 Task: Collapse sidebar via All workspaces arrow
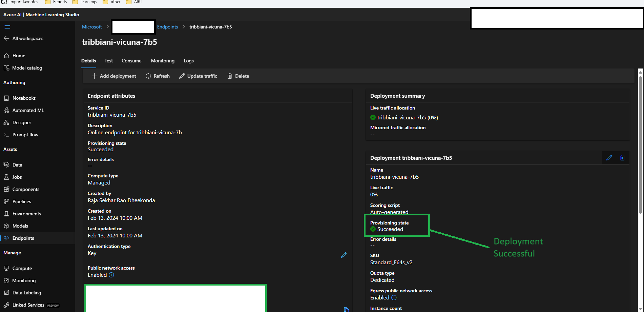click(x=6, y=38)
